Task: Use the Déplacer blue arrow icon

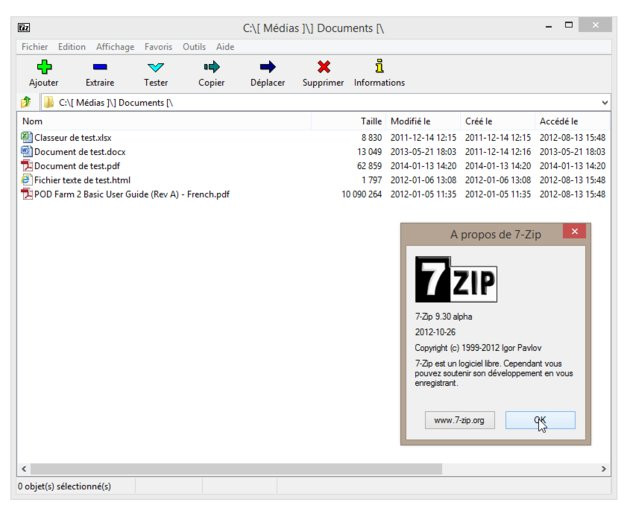Action: tap(268, 67)
